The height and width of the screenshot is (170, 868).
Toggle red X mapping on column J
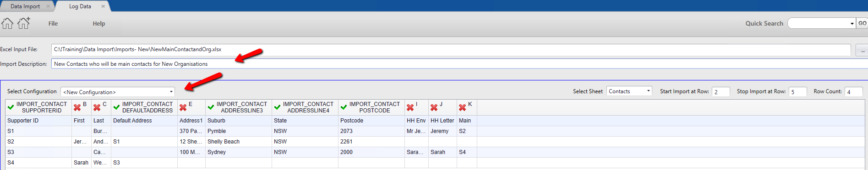pyautogui.click(x=434, y=107)
